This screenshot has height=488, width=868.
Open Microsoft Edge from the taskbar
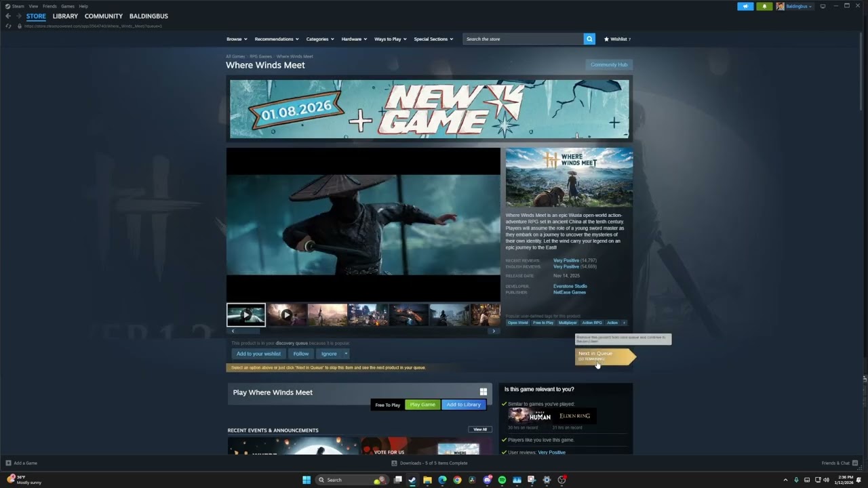pos(442,480)
